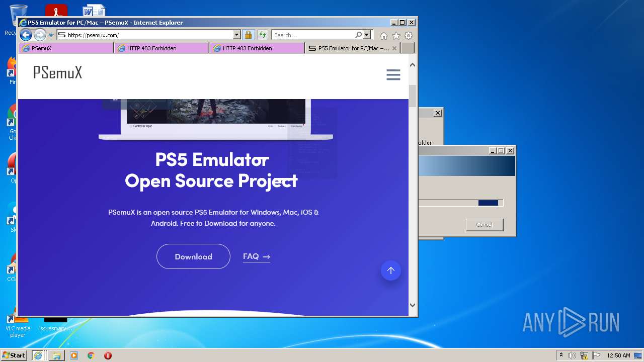Click the Open Source Project heading
644x362 pixels.
211,181
